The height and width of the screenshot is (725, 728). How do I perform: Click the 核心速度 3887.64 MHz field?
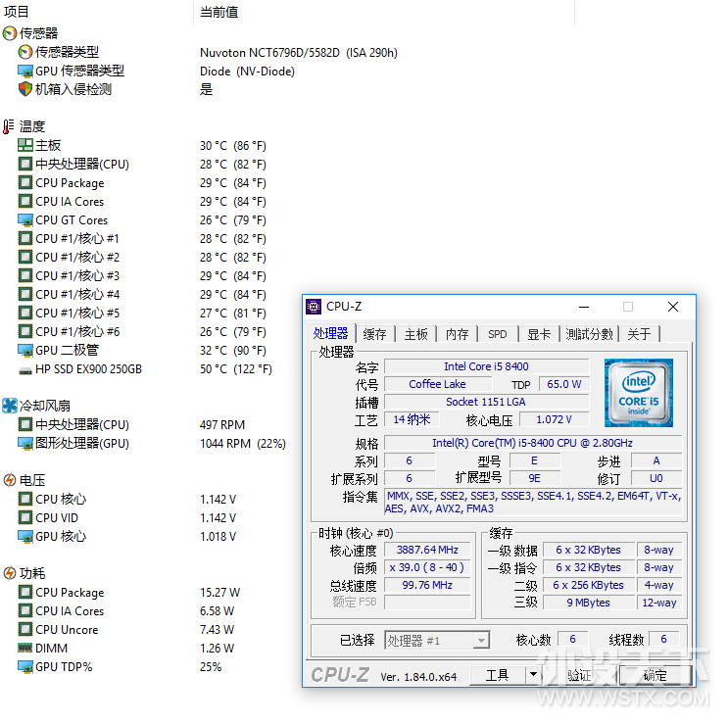[x=427, y=550]
